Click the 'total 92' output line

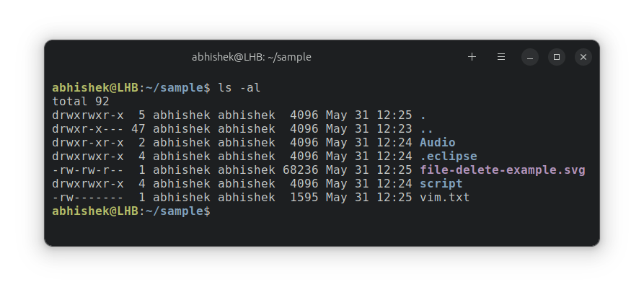[81, 102]
